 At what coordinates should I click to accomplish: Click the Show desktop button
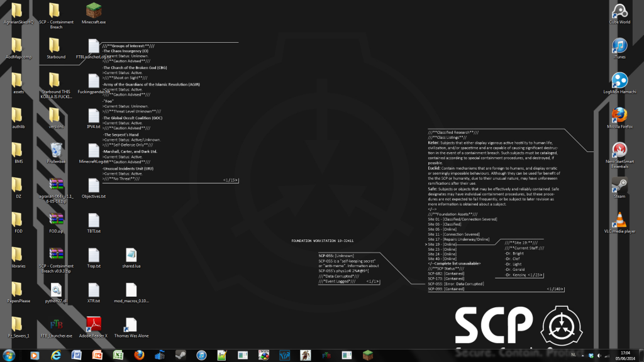click(641, 356)
